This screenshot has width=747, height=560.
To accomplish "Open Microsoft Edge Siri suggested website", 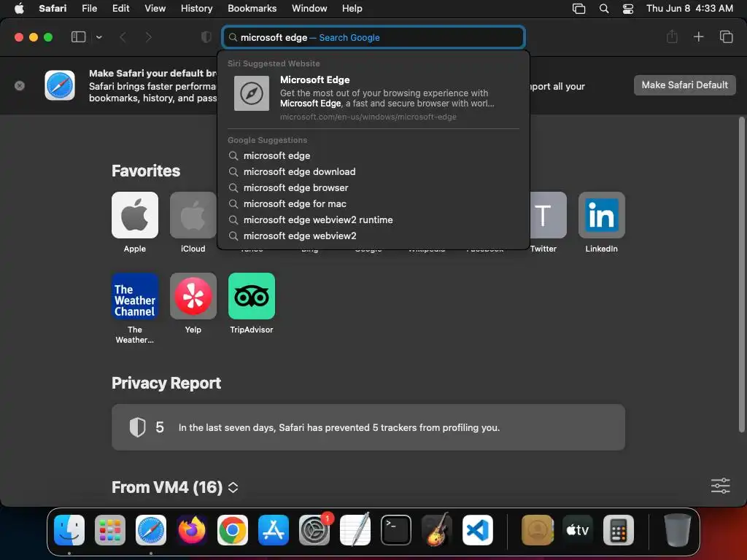I will (x=374, y=98).
